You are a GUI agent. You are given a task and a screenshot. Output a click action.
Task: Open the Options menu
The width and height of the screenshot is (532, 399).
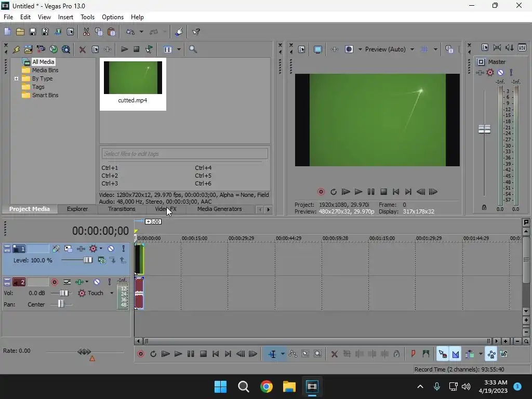(113, 17)
